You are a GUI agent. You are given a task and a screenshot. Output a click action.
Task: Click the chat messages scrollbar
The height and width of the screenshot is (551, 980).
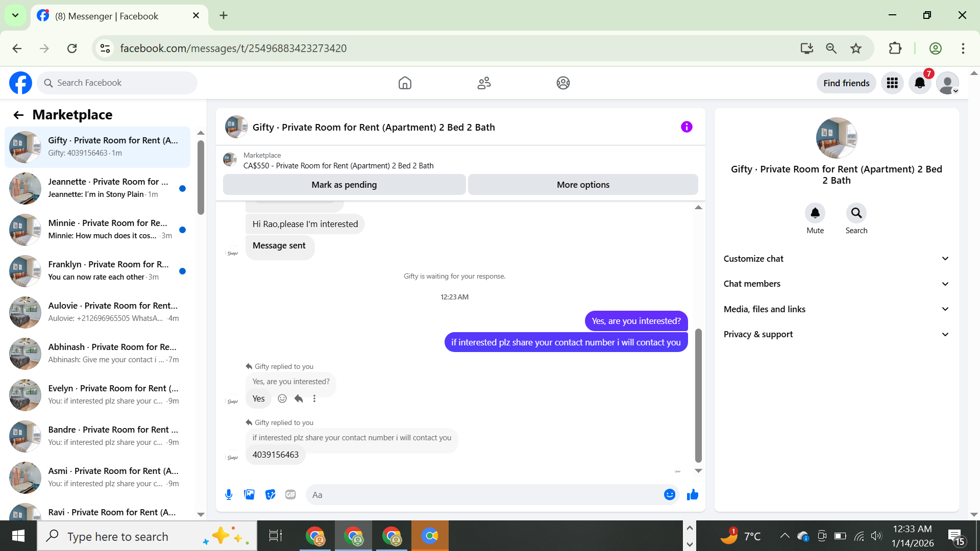coord(698,395)
